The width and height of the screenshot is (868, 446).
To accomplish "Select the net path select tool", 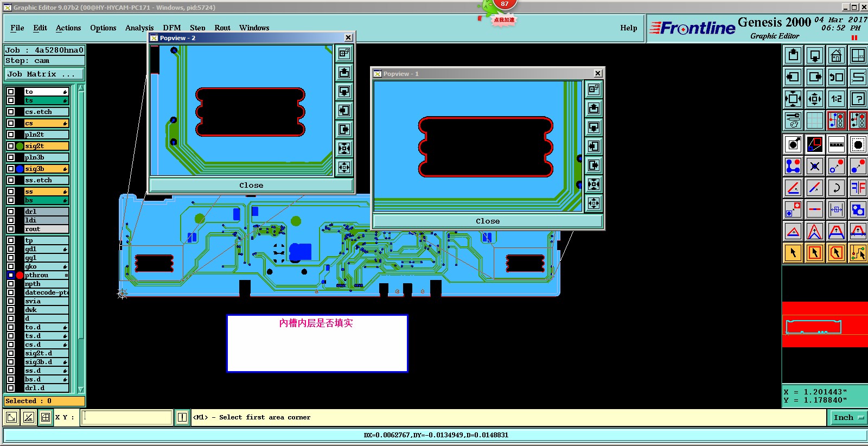I will click(x=858, y=253).
